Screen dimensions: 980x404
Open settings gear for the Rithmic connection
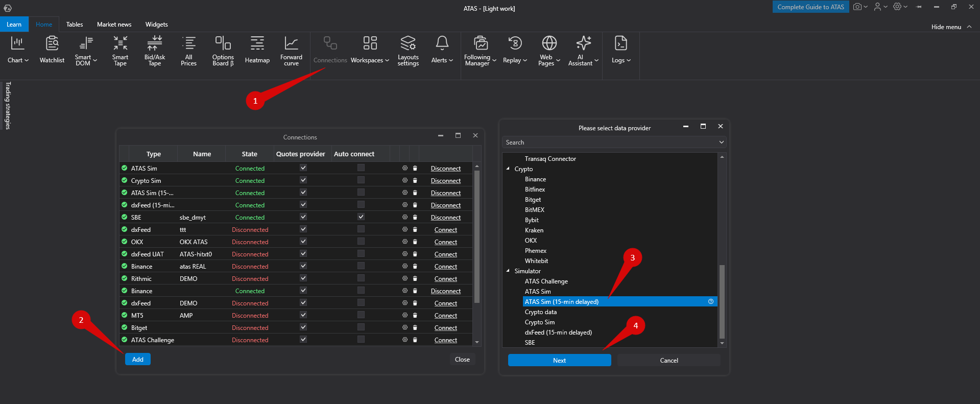[405, 278]
